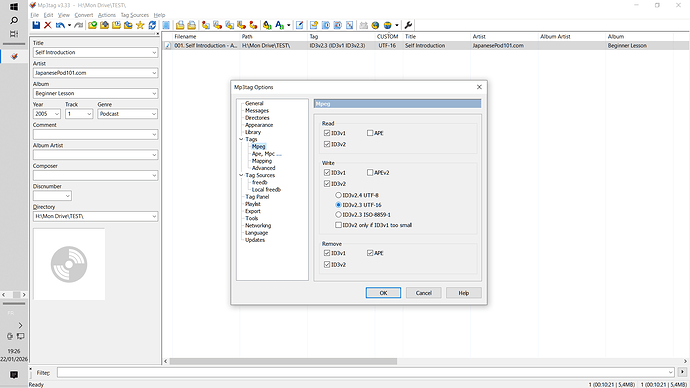Open the Genre dropdown showing Podcast
The width and height of the screenshot is (690, 388).
(x=154, y=114)
